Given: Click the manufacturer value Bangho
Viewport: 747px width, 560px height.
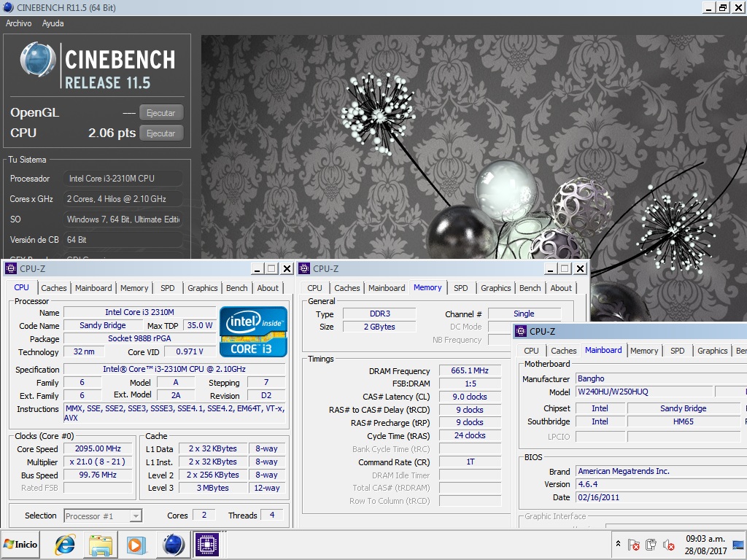Looking at the screenshot, I should click(x=661, y=378).
